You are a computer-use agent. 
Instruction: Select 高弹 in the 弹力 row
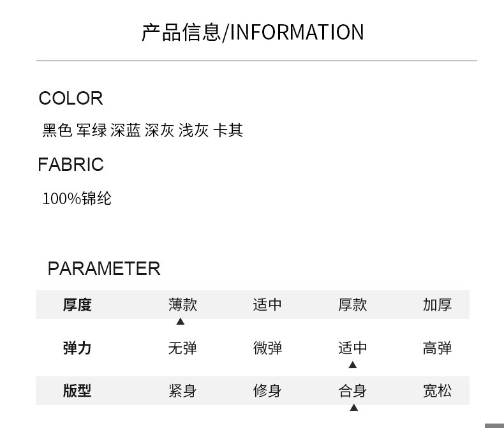(x=437, y=348)
